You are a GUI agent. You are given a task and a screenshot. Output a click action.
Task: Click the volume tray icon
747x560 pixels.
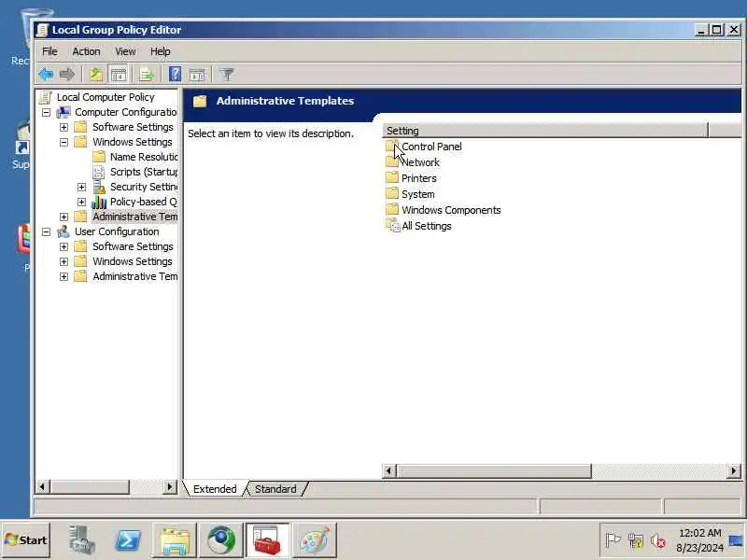(x=657, y=540)
